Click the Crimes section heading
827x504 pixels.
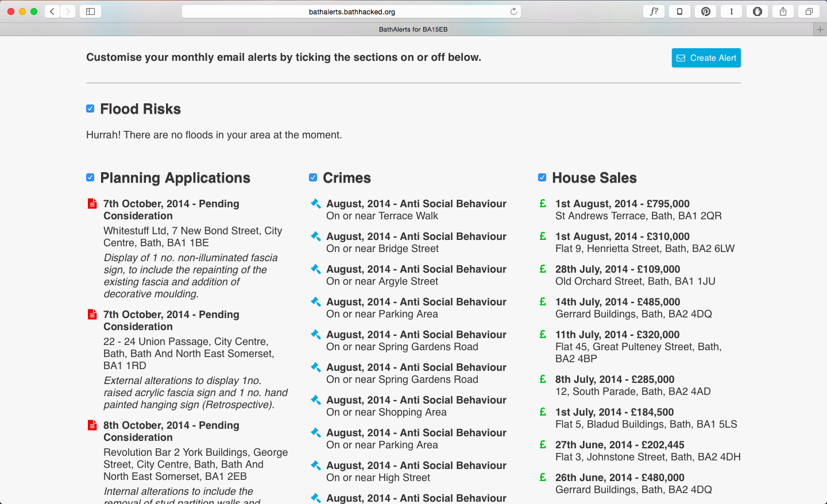pos(347,178)
